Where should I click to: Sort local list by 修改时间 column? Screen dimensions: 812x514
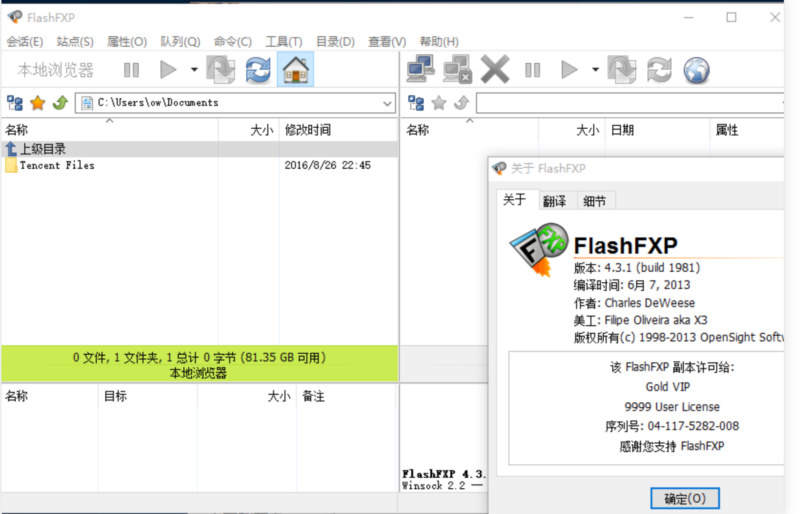coord(338,130)
